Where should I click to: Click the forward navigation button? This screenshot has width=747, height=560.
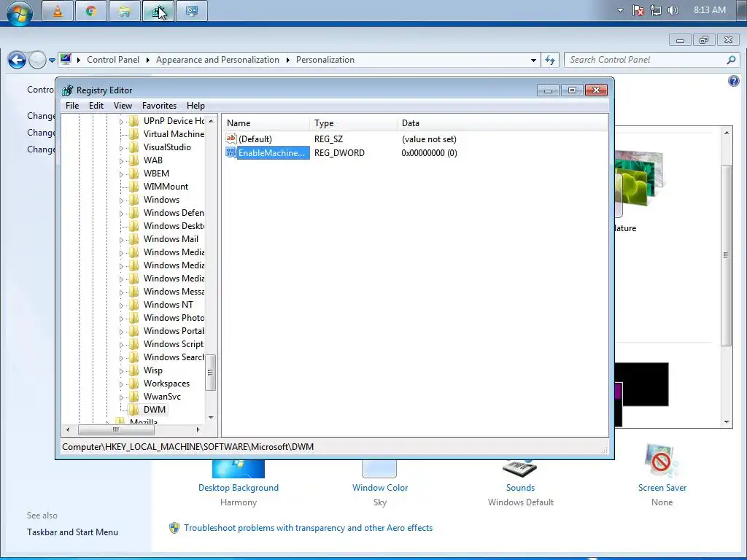click(37, 60)
